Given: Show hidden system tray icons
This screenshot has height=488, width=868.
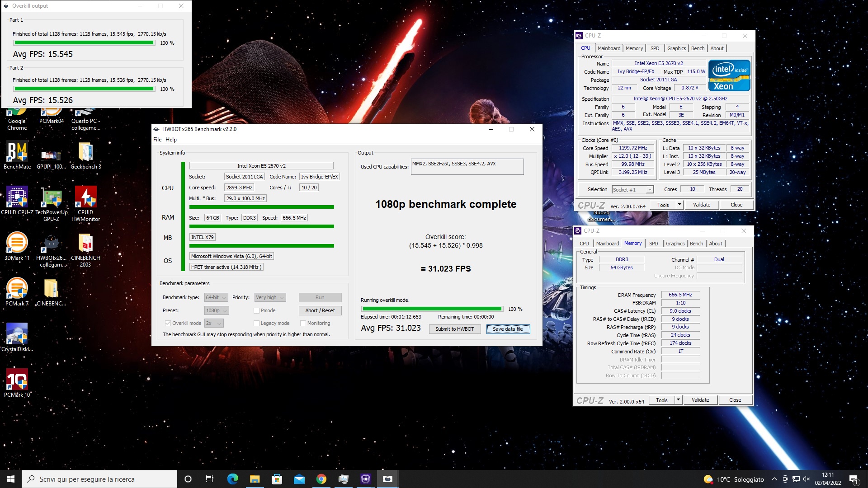Looking at the screenshot, I should (774, 479).
